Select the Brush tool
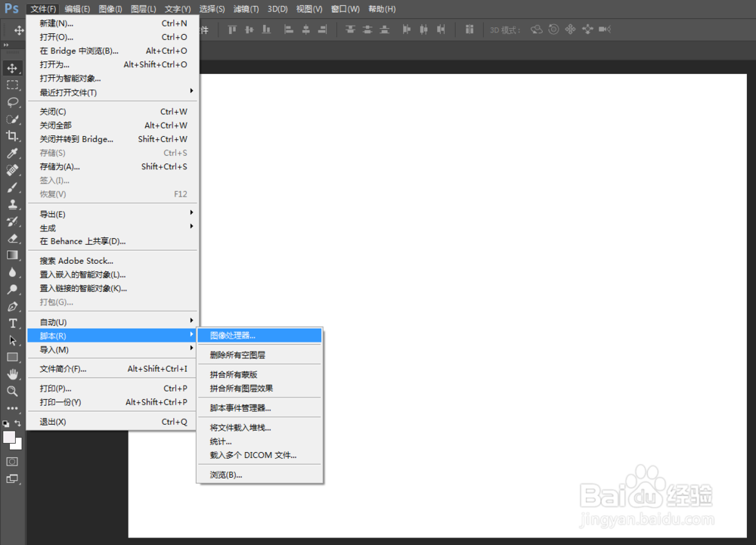756x545 pixels. coord(13,187)
